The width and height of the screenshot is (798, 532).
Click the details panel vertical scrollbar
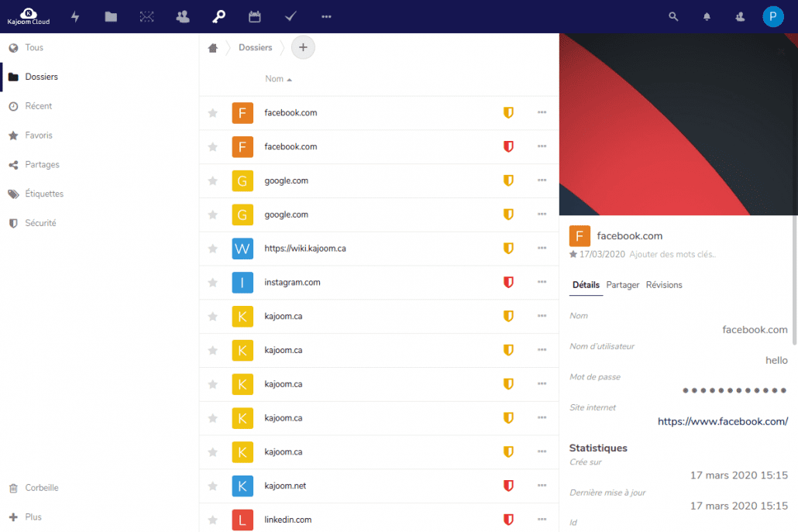(x=794, y=280)
